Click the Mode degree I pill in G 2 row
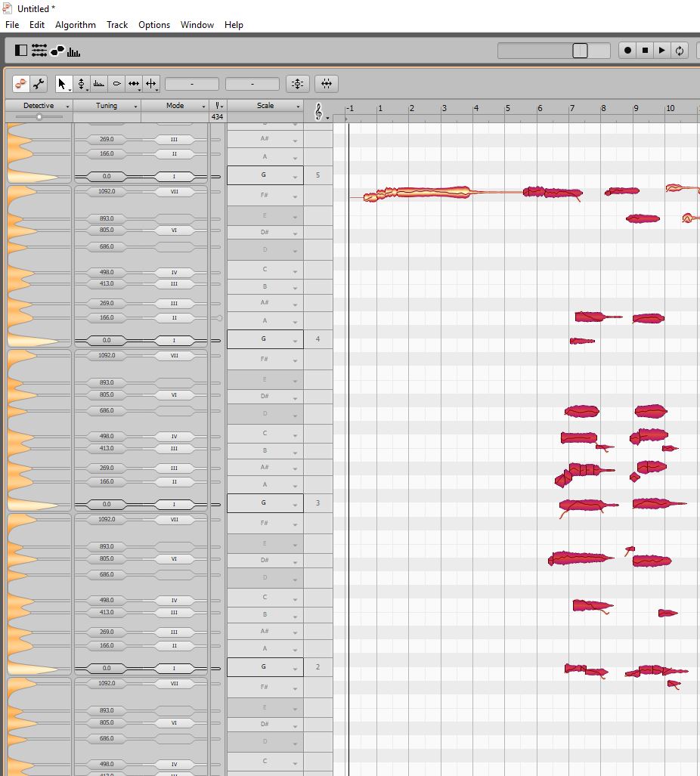The width and height of the screenshot is (700, 776). click(x=175, y=668)
